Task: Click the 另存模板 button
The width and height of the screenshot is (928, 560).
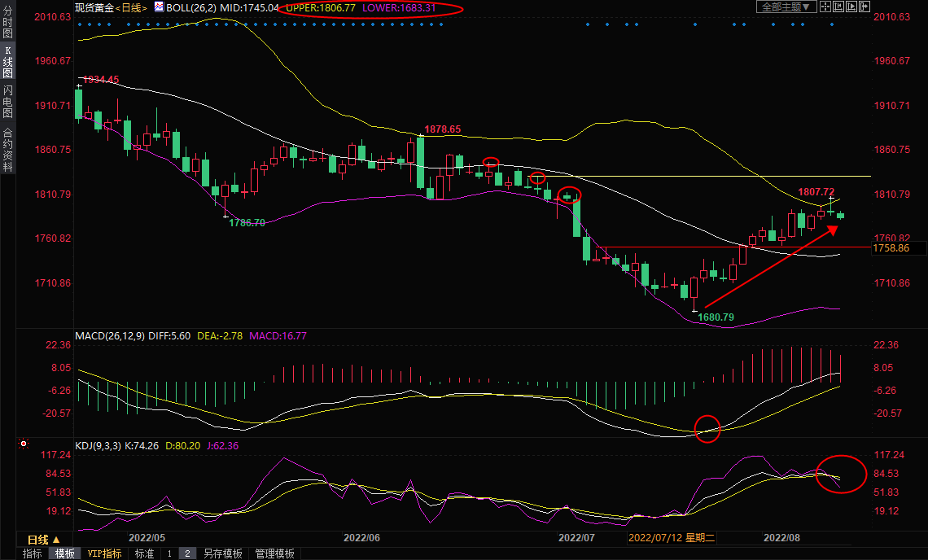Action: [x=222, y=553]
